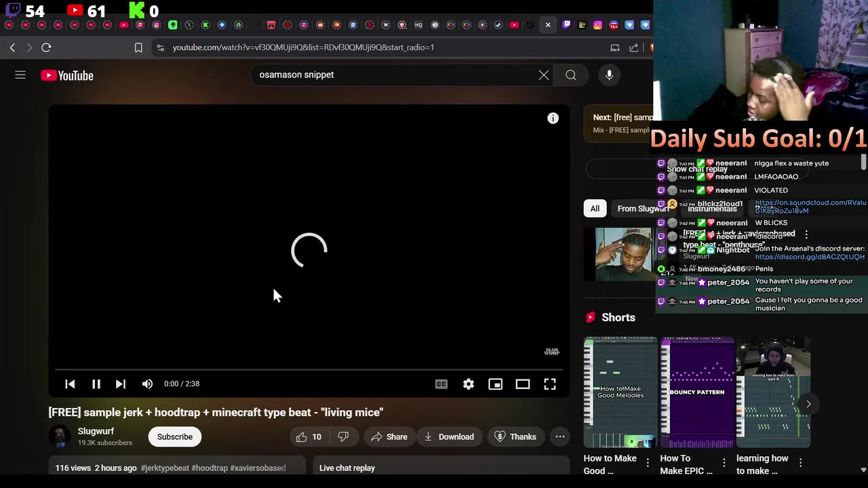
Task: Send Thanks to the creator
Action: pos(515,436)
